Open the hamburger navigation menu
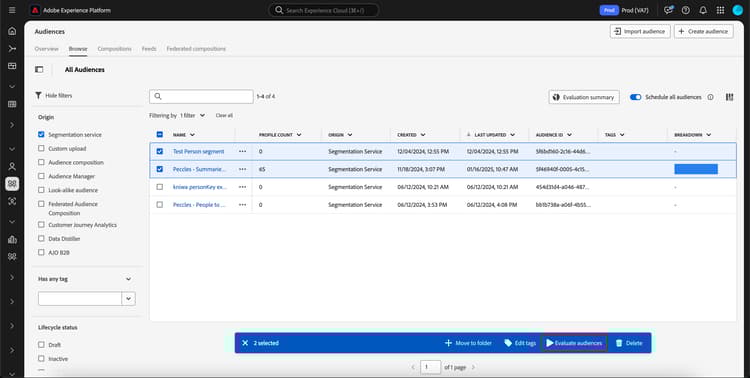This screenshot has width=750, height=378. click(12, 10)
